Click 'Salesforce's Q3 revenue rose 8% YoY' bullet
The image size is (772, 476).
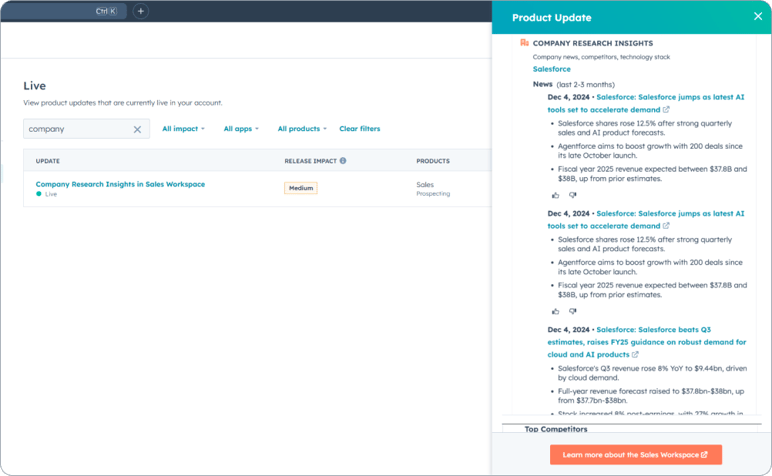click(652, 373)
